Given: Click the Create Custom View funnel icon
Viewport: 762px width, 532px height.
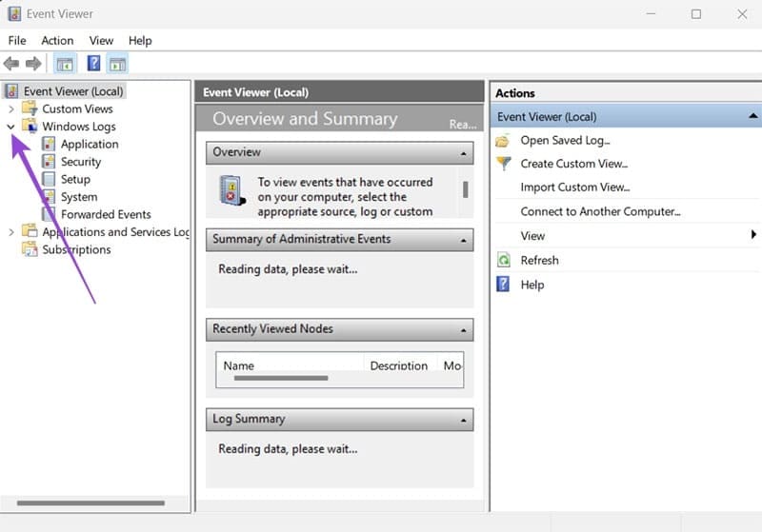Looking at the screenshot, I should tap(503, 164).
